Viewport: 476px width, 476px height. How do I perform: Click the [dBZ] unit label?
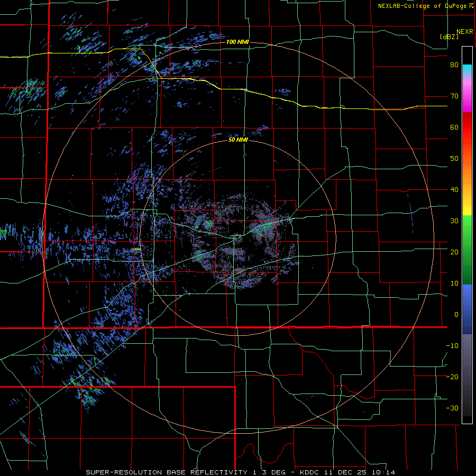click(449, 36)
